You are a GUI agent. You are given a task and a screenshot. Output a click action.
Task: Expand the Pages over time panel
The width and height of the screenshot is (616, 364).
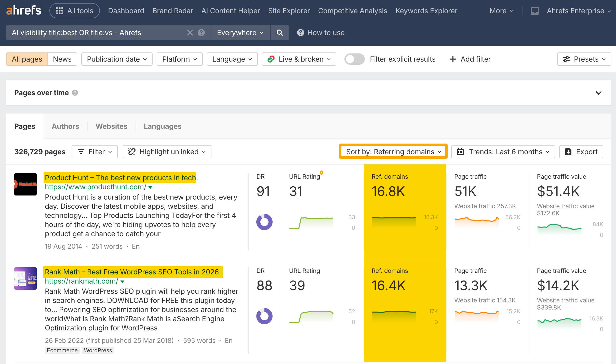[x=599, y=93]
